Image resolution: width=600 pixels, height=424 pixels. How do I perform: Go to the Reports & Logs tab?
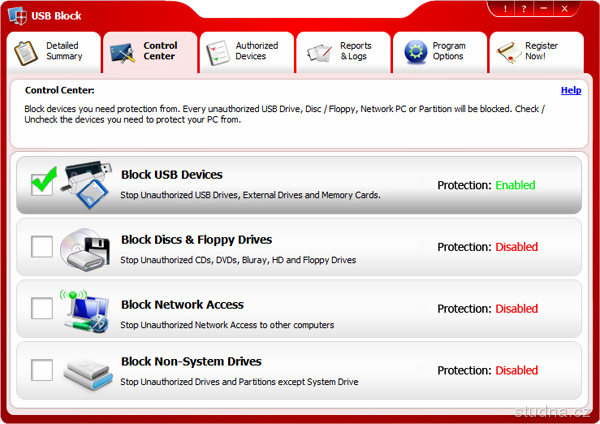coord(343,52)
